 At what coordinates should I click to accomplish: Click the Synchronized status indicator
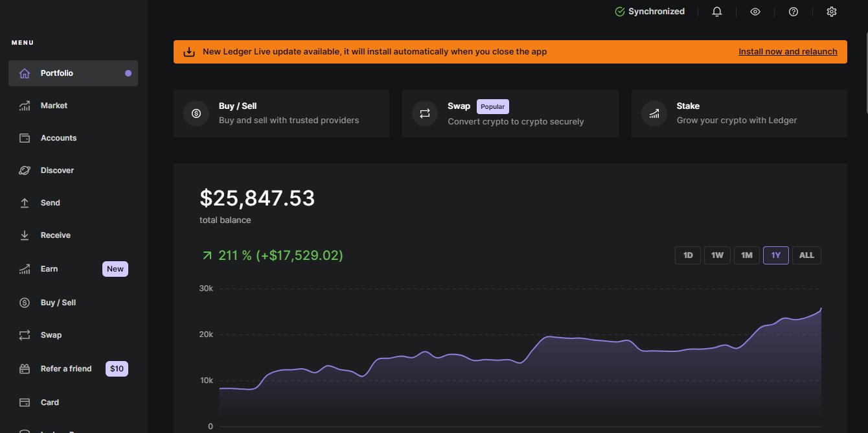point(650,12)
